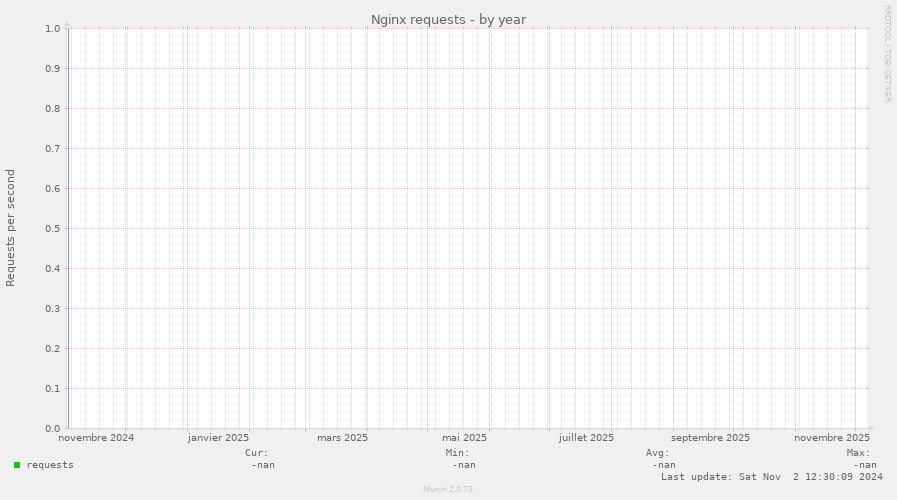
Task: Click the 'Avg:' column header
Action: pyautogui.click(x=658, y=453)
